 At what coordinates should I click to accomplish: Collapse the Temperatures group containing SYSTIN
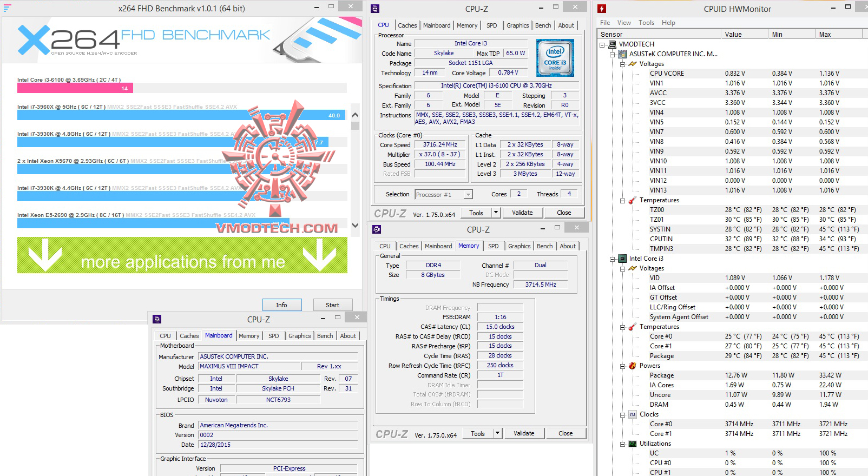(623, 200)
